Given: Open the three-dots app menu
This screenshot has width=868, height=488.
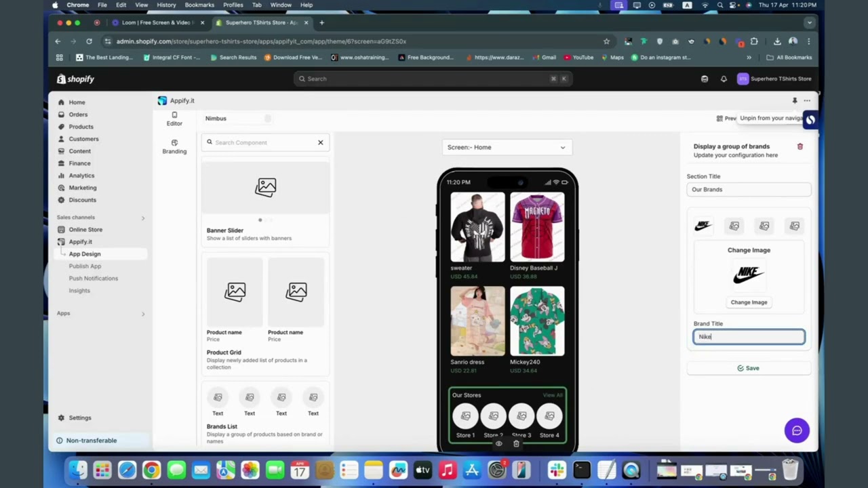Looking at the screenshot, I should (807, 101).
